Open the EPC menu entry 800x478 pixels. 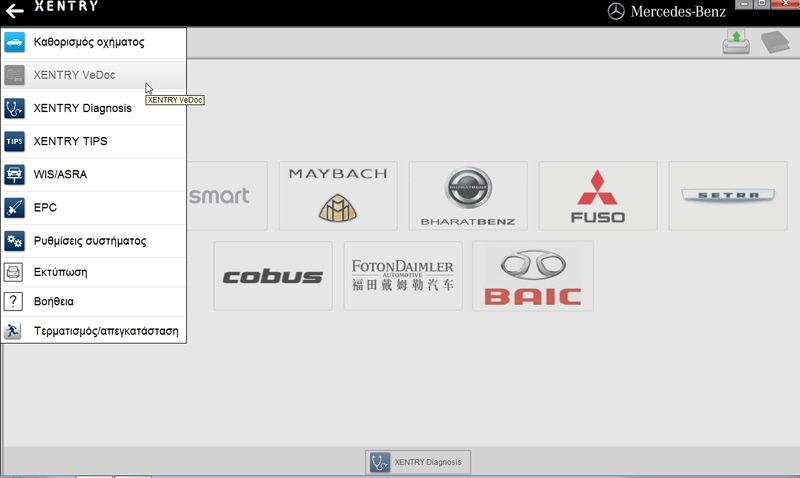coord(94,208)
